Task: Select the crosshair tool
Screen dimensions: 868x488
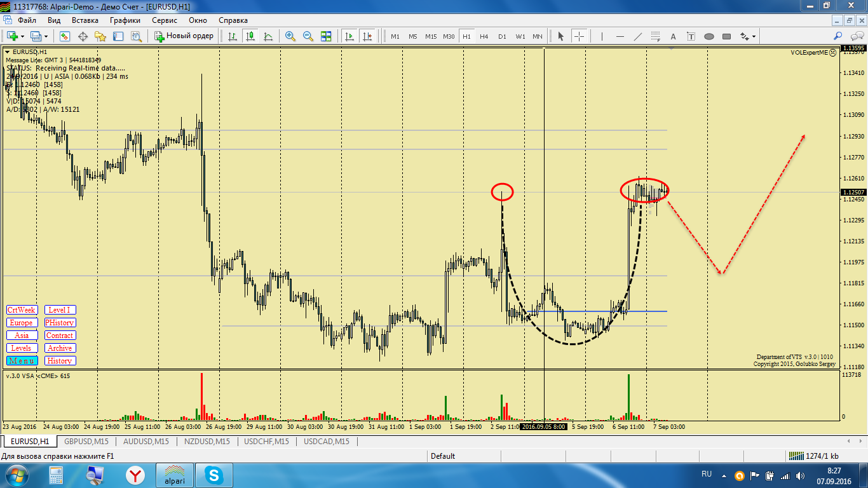Action: tap(579, 36)
